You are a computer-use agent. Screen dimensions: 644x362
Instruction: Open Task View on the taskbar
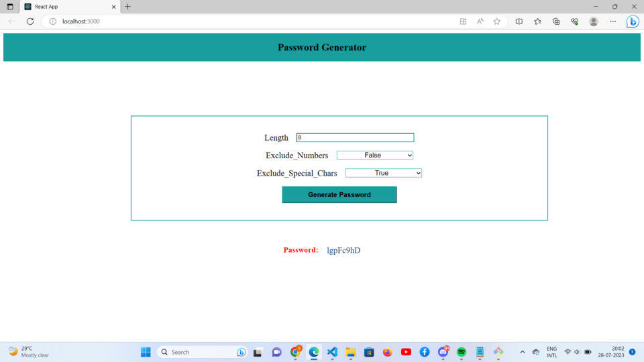(x=258, y=352)
